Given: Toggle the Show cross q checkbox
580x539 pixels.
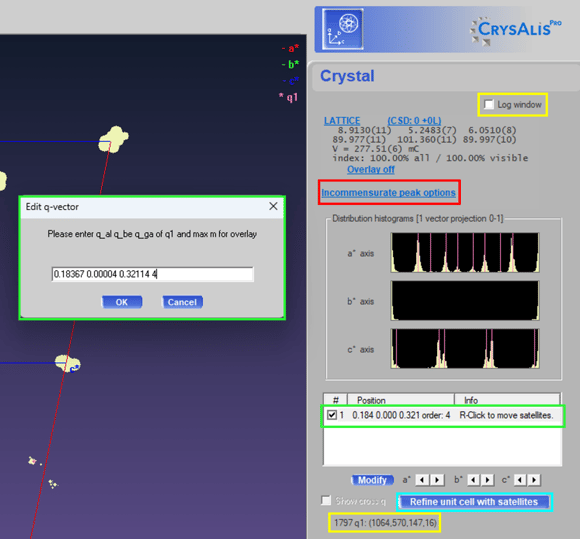Looking at the screenshot, I should 326,501.
